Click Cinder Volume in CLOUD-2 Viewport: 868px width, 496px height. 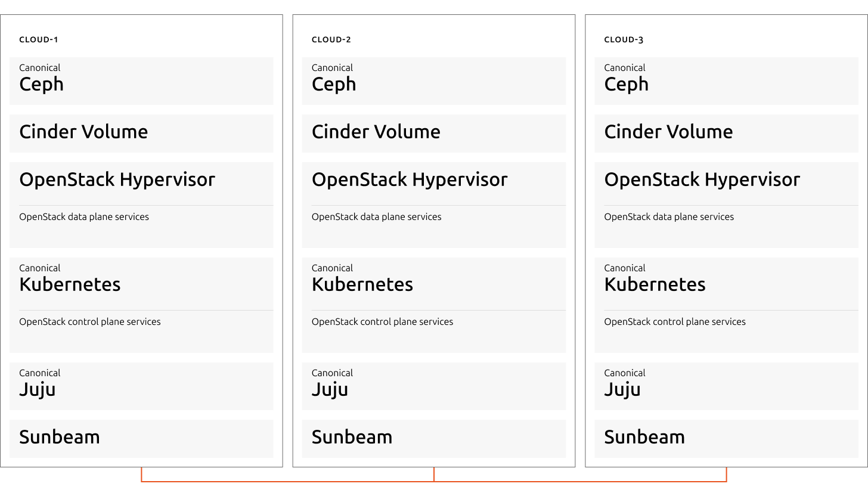pyautogui.click(x=434, y=134)
